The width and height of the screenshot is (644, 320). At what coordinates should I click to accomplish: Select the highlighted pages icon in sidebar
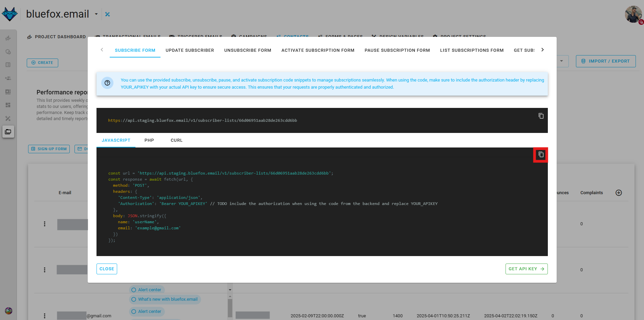[8, 132]
